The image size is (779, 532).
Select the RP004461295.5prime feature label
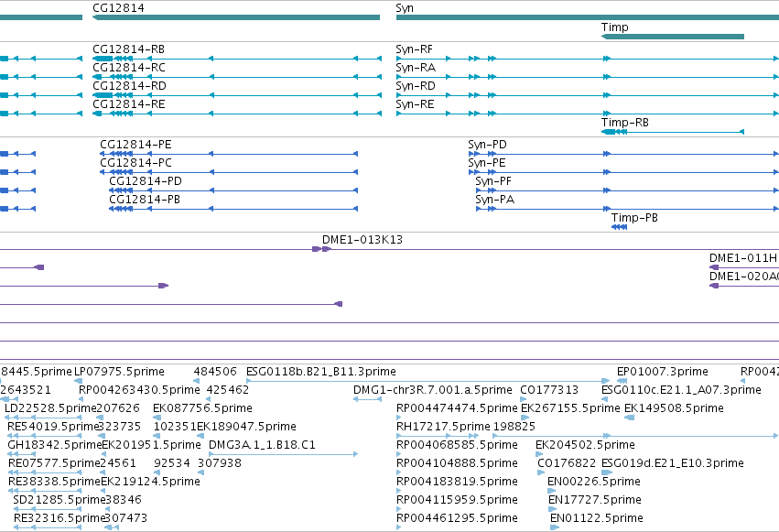[457, 518]
